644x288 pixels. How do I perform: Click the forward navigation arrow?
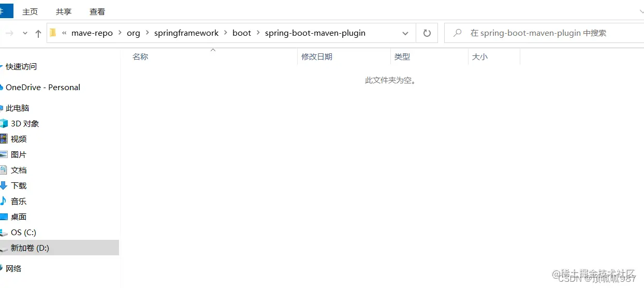point(9,33)
